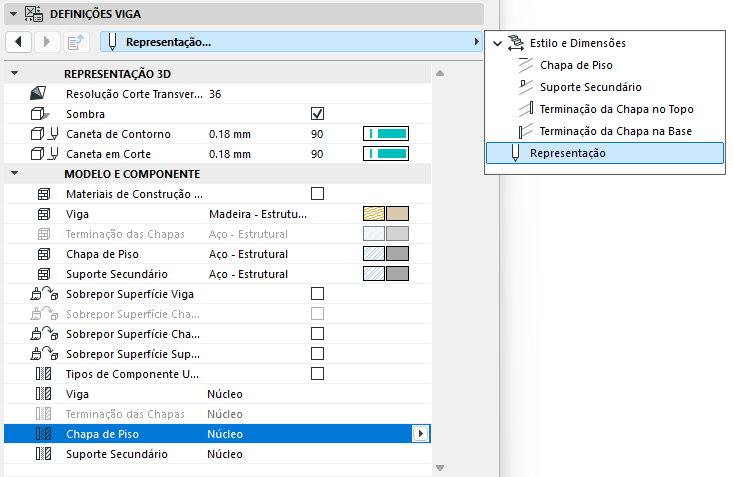Click Chapa de Piso popup icon
Viewport: 733px width, 477px height.
(x=526, y=65)
